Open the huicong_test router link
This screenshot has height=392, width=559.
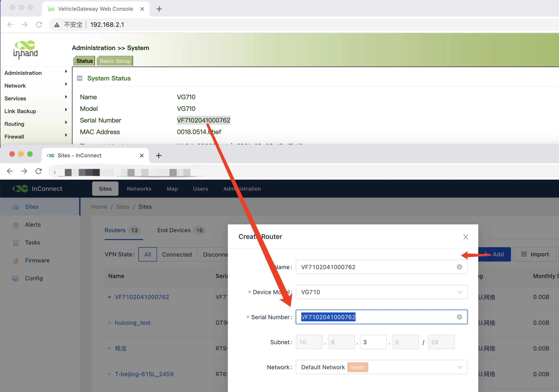[132, 323]
